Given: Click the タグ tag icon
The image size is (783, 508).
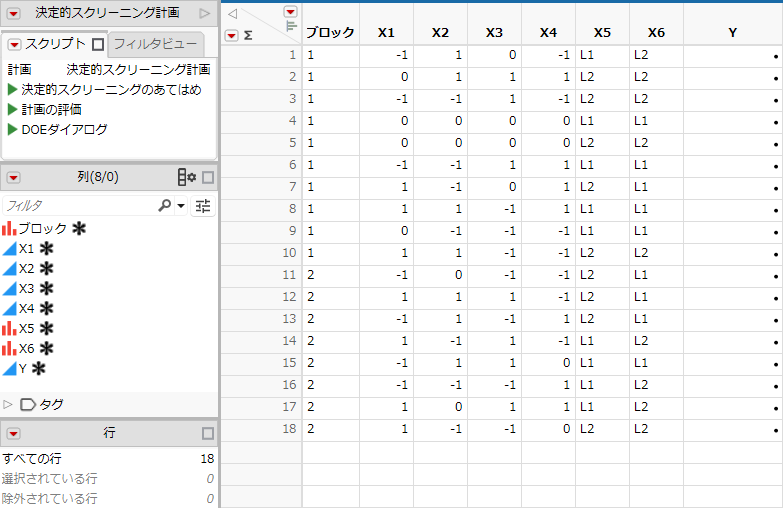Looking at the screenshot, I should pos(28,404).
